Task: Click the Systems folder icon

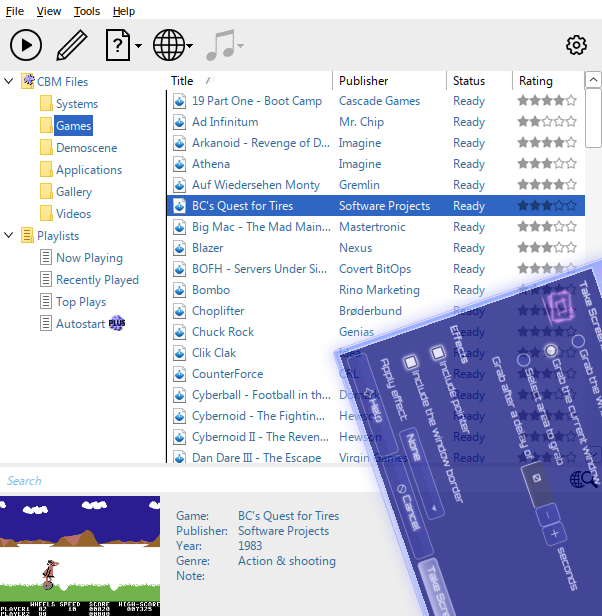Action: tap(46, 103)
